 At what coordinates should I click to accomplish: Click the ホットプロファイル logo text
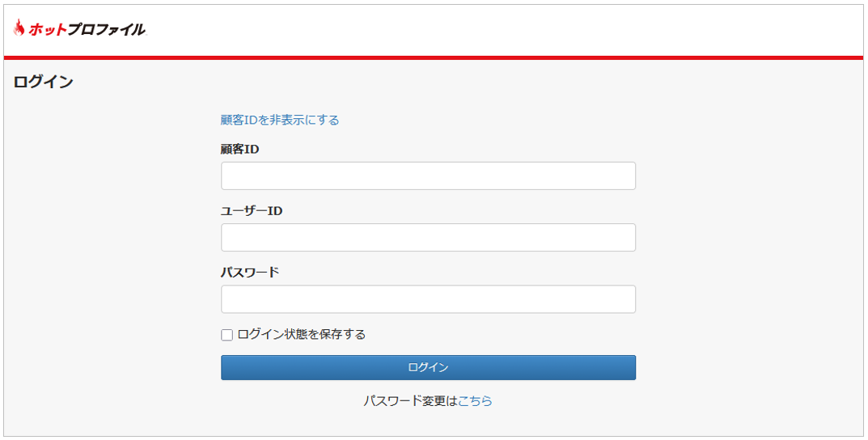click(87, 30)
